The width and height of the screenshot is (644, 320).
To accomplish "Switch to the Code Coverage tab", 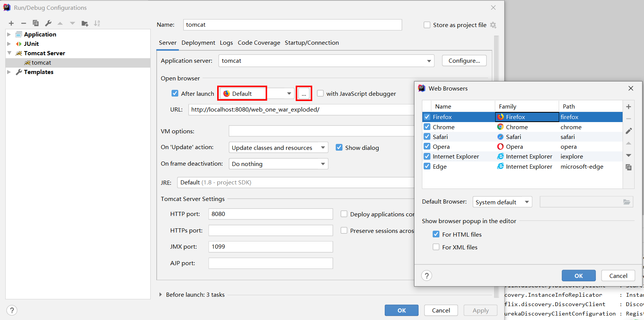I will [259, 43].
